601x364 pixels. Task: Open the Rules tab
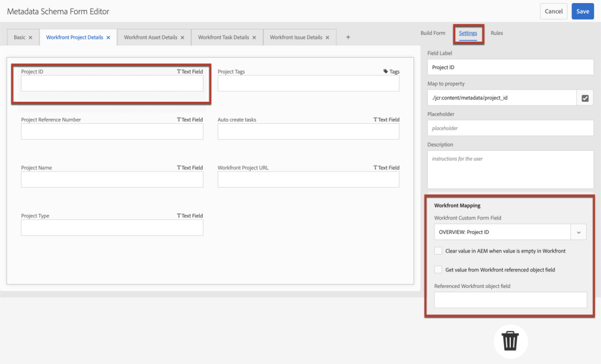497,33
